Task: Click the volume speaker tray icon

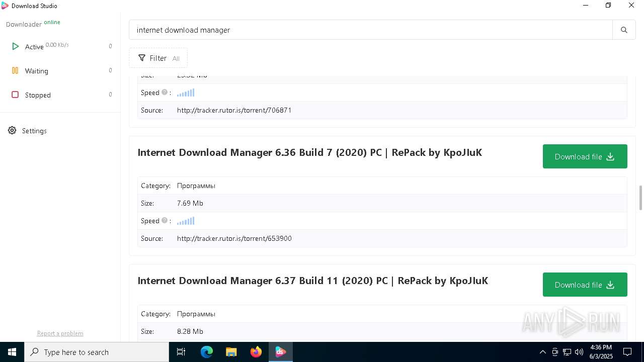Action: [x=579, y=352]
